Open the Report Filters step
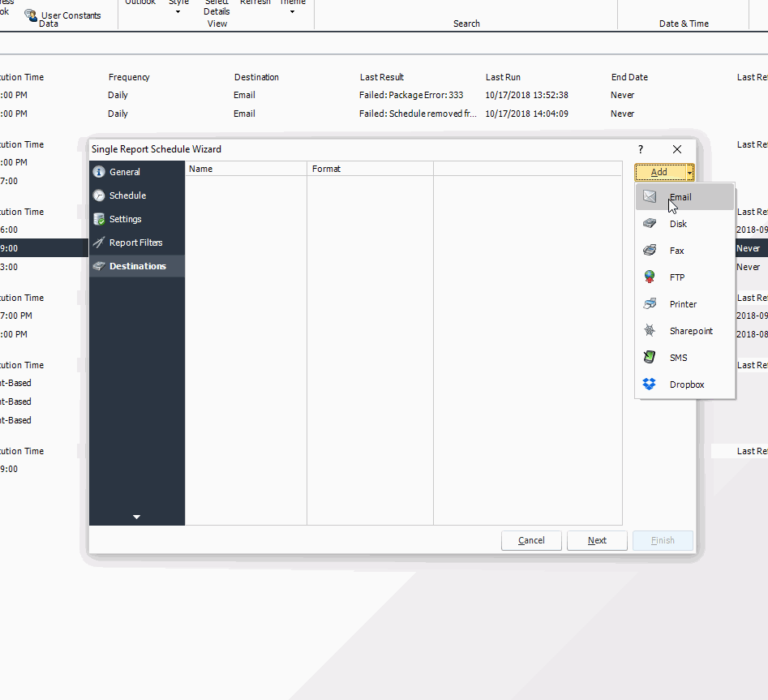 pos(135,243)
